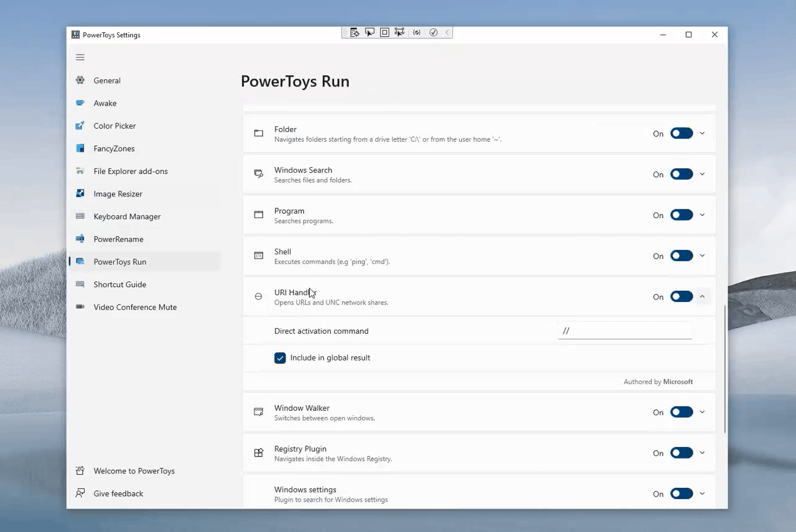Viewport: 796px width, 532px height.
Task: Disable the Program plugin toggle
Action: [682, 215]
